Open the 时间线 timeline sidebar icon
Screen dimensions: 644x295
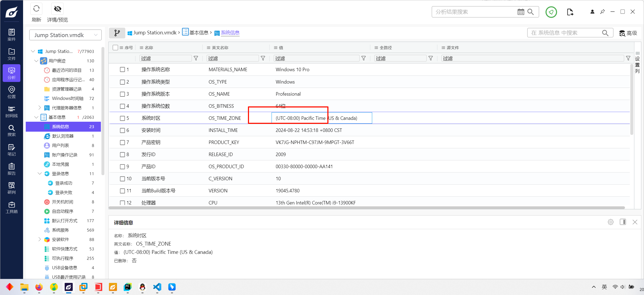(x=12, y=111)
